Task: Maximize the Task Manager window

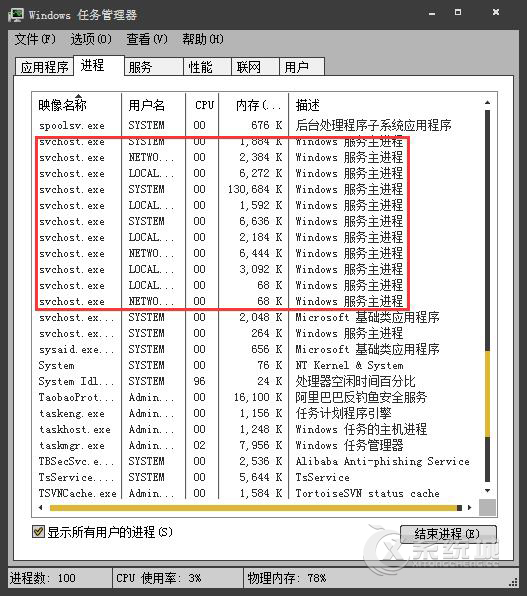Action: click(458, 13)
